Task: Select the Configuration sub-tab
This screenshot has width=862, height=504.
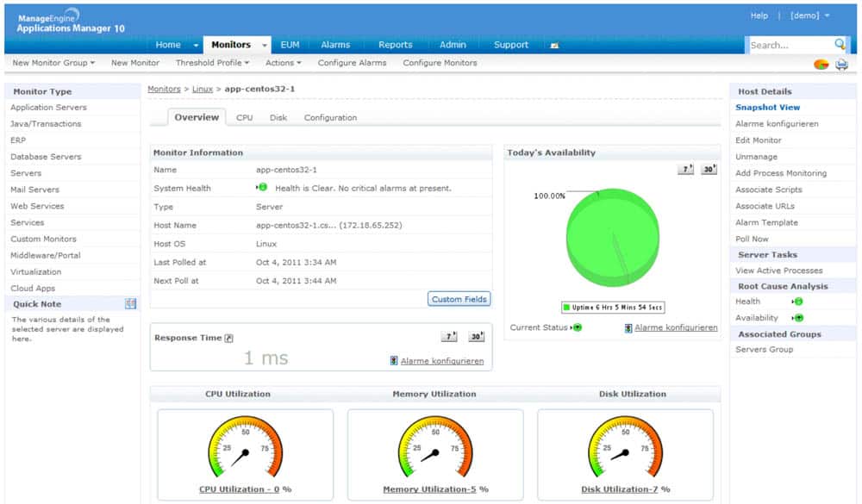Action: click(x=330, y=118)
